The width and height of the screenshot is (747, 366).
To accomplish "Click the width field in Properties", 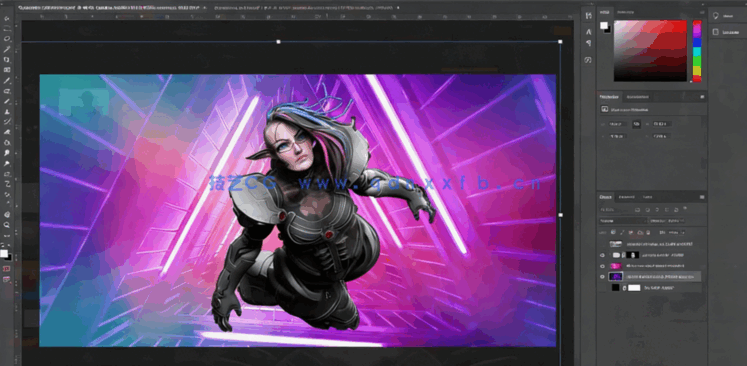I will tap(618, 124).
